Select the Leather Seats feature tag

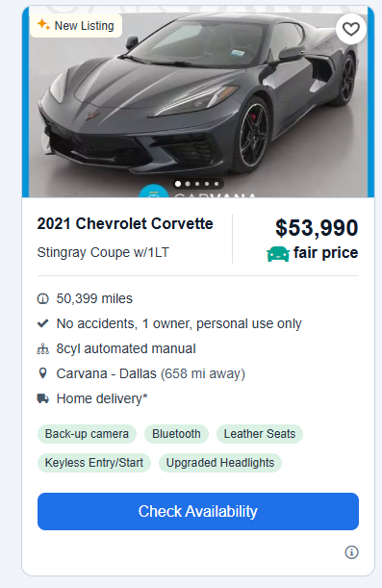(260, 434)
